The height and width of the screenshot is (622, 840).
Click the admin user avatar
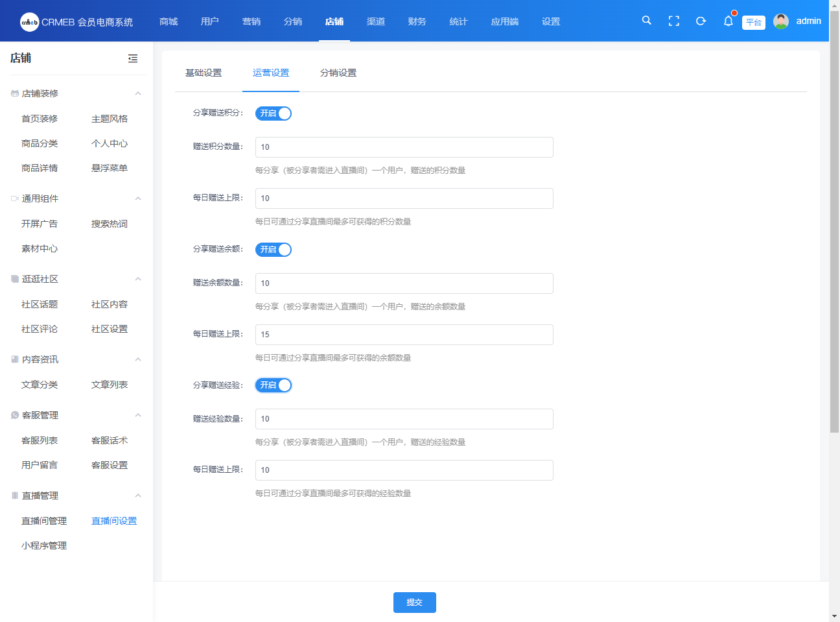pos(781,21)
